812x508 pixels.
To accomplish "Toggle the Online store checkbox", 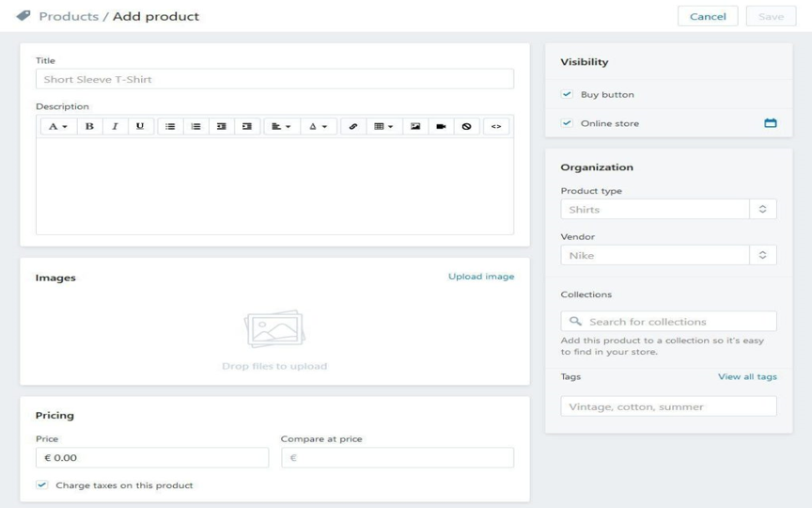I will click(567, 123).
